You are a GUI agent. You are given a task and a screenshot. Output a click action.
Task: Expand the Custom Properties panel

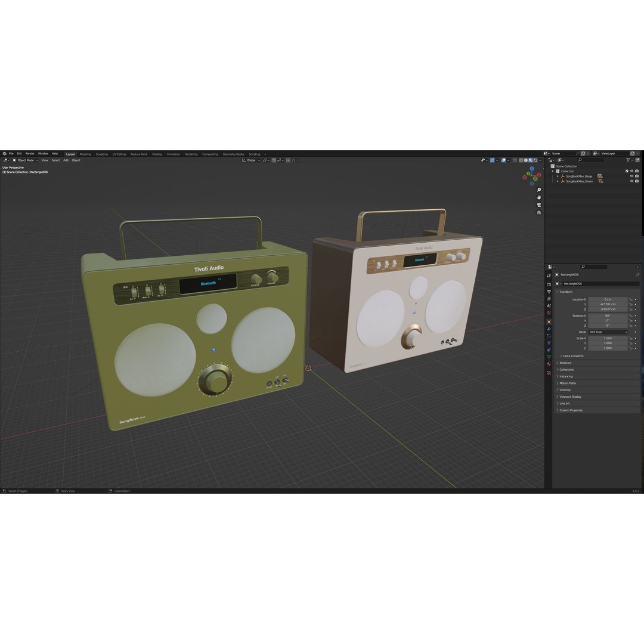click(571, 410)
